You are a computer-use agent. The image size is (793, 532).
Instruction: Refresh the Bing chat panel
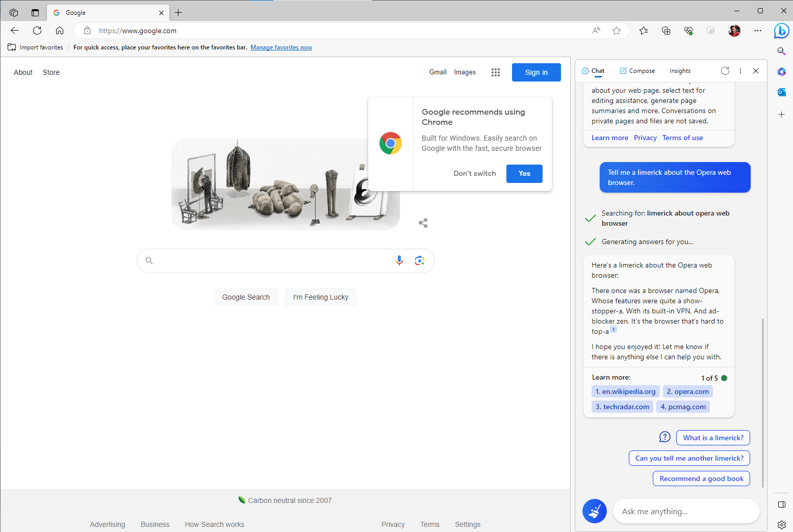click(x=725, y=71)
